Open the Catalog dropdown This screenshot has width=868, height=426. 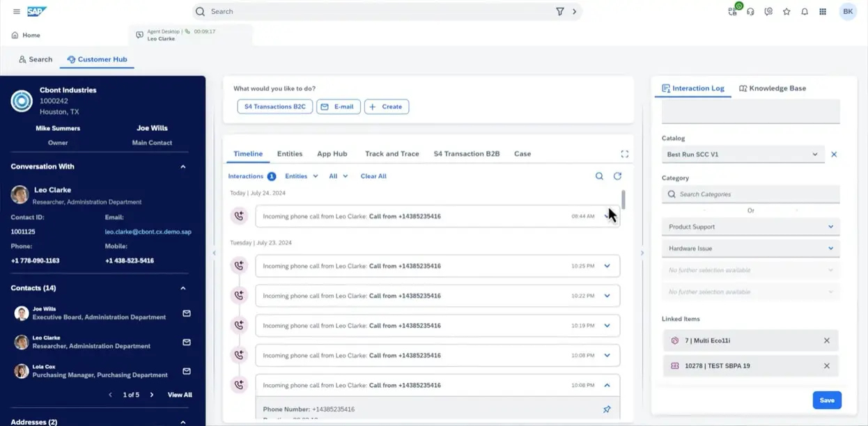point(743,155)
